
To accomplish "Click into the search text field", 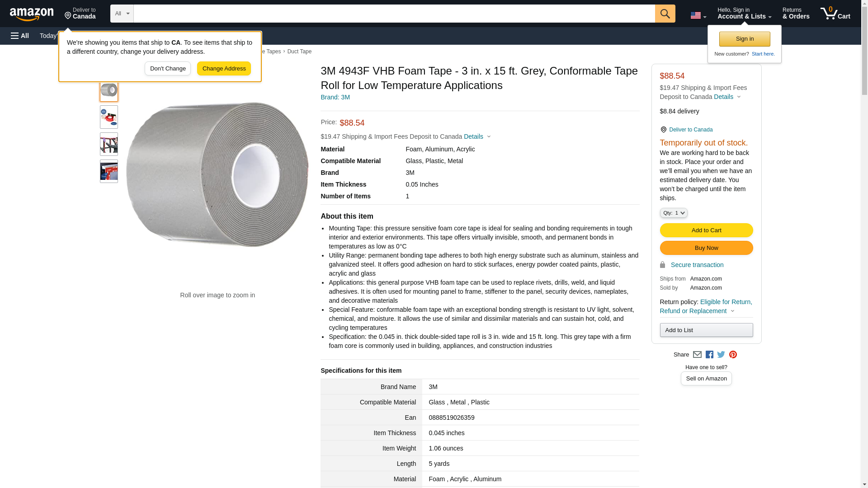I will click(x=394, y=14).
